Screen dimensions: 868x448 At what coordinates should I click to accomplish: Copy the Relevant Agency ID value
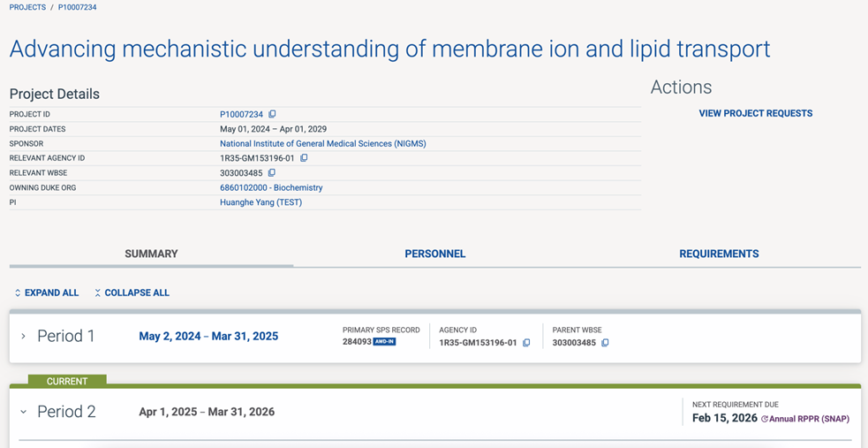click(x=304, y=158)
